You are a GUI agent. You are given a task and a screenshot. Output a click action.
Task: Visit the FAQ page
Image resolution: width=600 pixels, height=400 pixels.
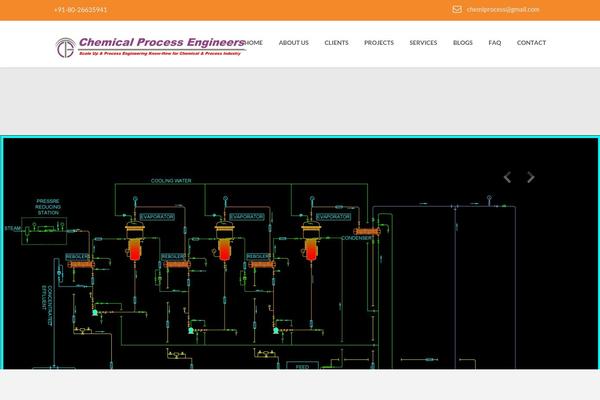[494, 43]
